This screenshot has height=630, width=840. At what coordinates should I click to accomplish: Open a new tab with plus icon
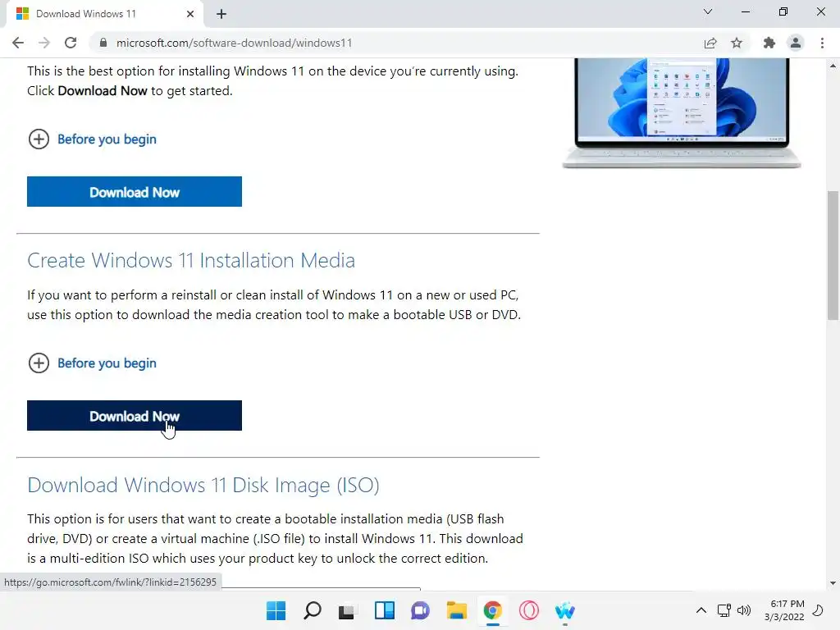click(221, 14)
